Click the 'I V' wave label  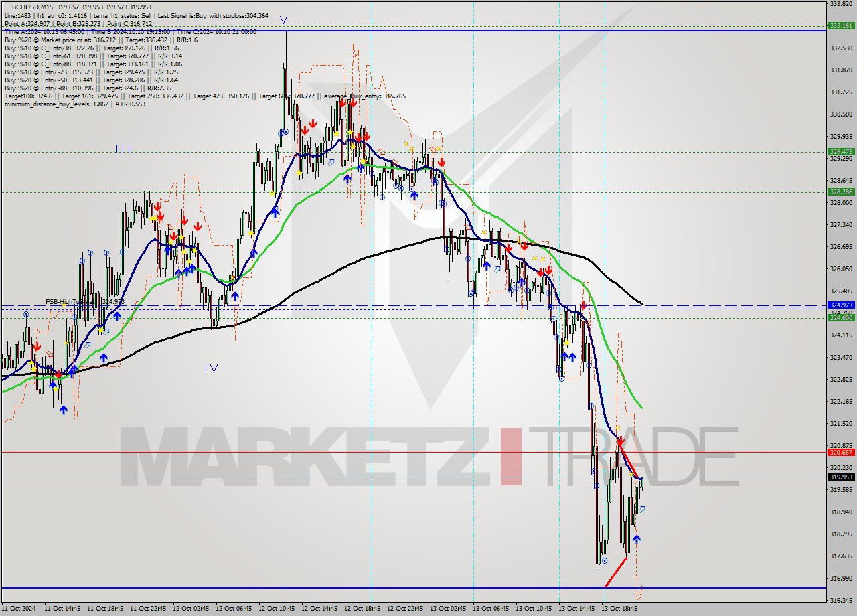click(x=211, y=368)
